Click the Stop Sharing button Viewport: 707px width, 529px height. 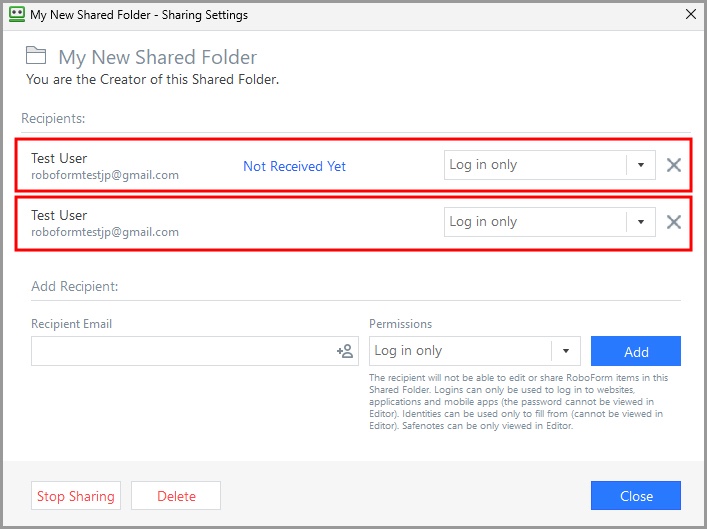point(76,496)
